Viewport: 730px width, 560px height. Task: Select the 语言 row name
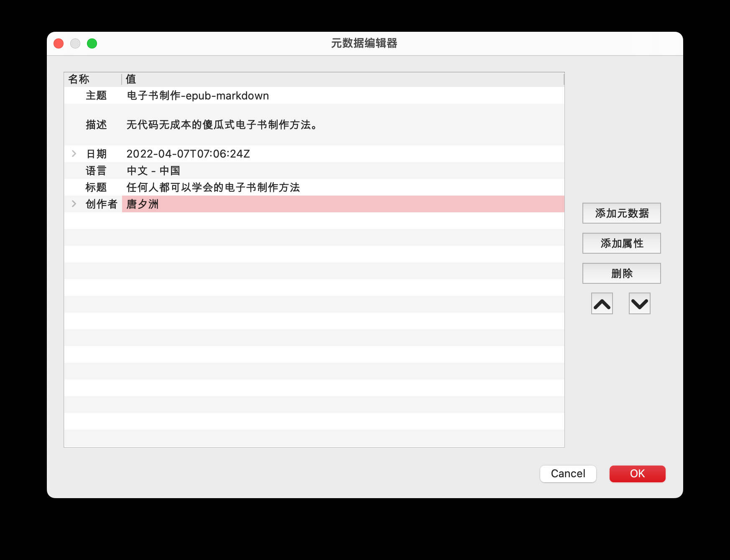coord(96,171)
